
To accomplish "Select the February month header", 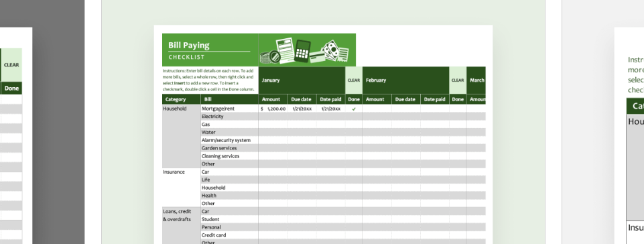I will 406,80.
